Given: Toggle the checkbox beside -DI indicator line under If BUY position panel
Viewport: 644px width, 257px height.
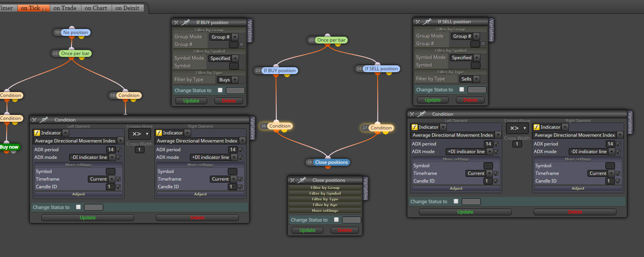Looking at the screenshot, I should tap(119, 157).
